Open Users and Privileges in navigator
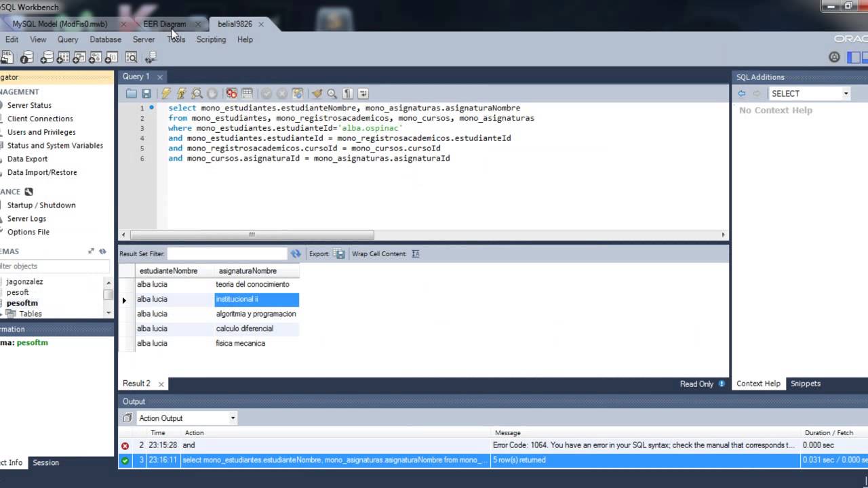This screenshot has height=488, width=868. 41,132
